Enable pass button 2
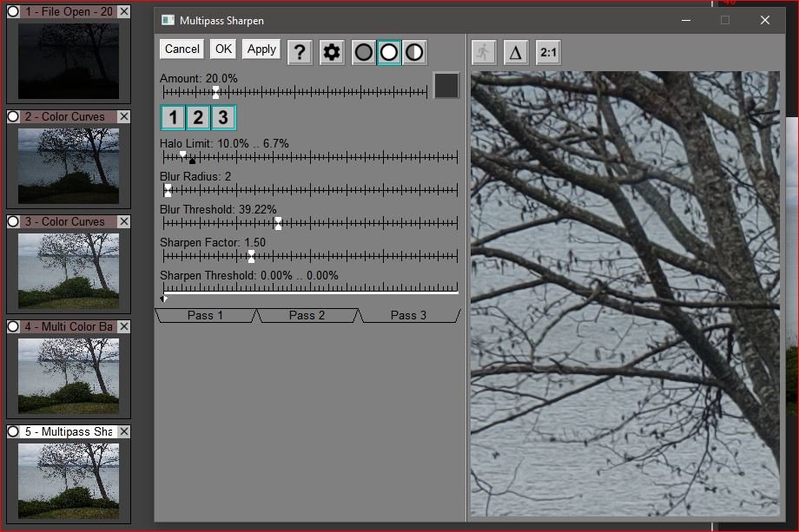Image resolution: width=799 pixels, height=532 pixels. pyautogui.click(x=197, y=116)
